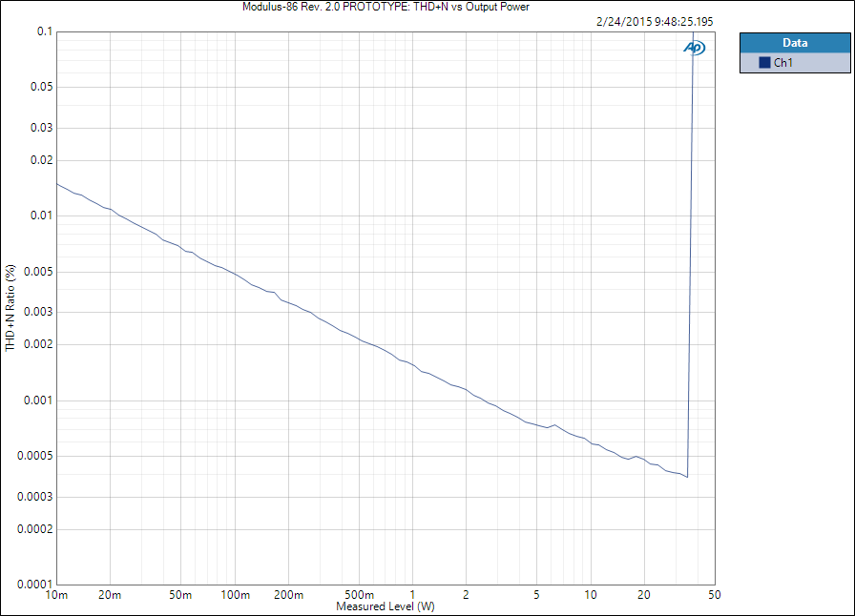Click the 0.05 y-axis value
855x616 pixels.
pyautogui.click(x=42, y=87)
